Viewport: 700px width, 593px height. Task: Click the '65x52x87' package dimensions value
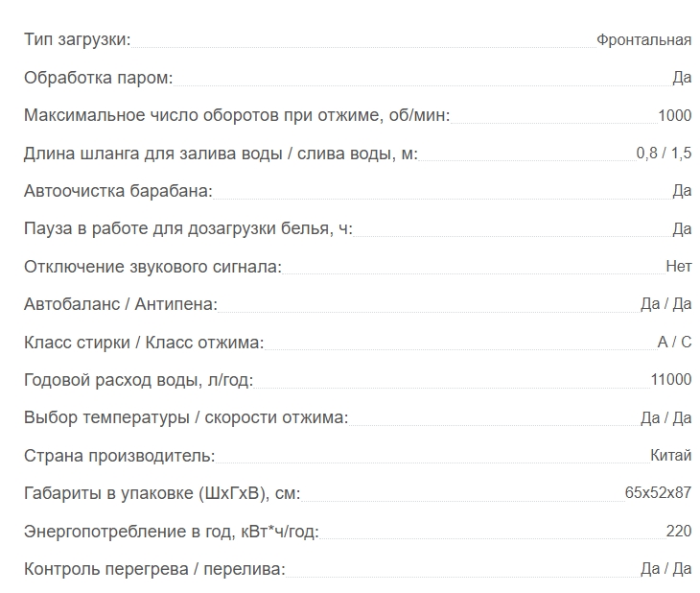coord(658,493)
